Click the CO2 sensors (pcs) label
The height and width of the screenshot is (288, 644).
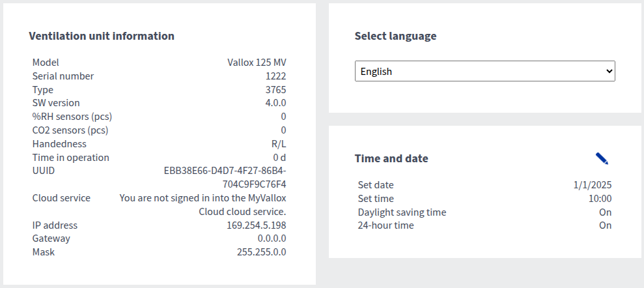pyautogui.click(x=70, y=130)
